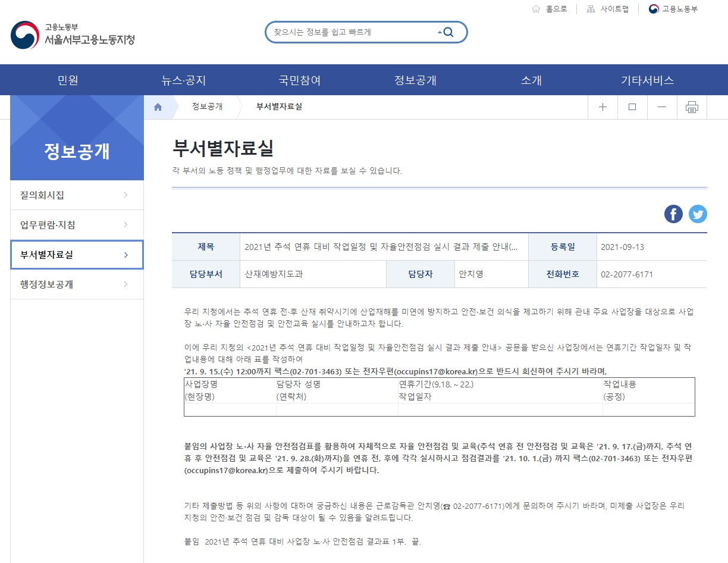
Task: Open the 국민참여 main menu
Action: click(x=300, y=80)
